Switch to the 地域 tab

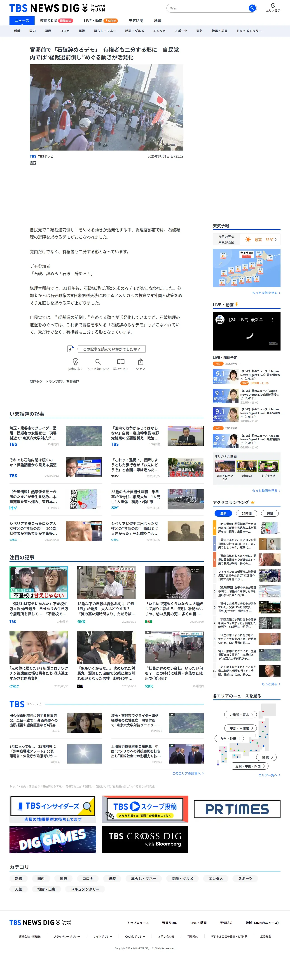(x=158, y=21)
